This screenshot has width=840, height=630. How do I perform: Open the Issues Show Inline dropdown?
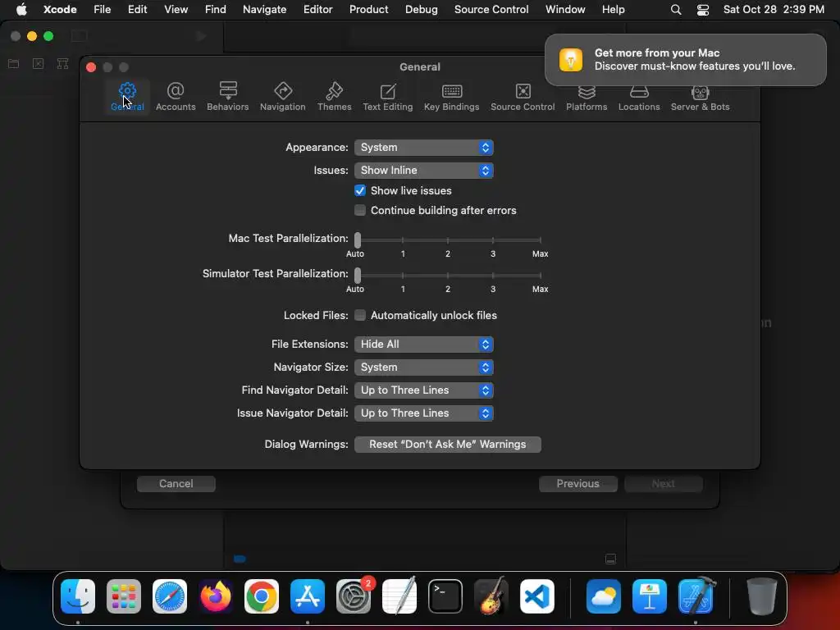coord(424,171)
